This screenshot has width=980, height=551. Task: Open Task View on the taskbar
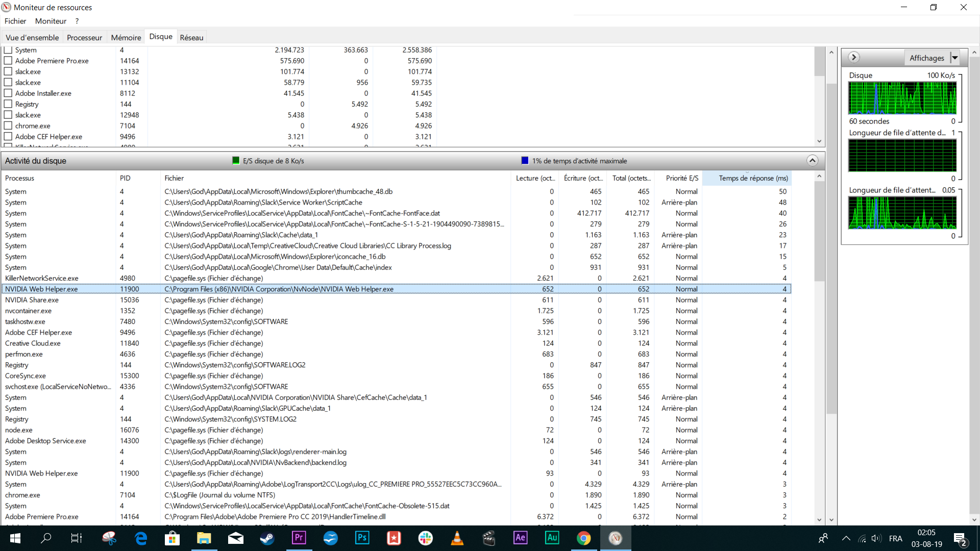point(77,538)
